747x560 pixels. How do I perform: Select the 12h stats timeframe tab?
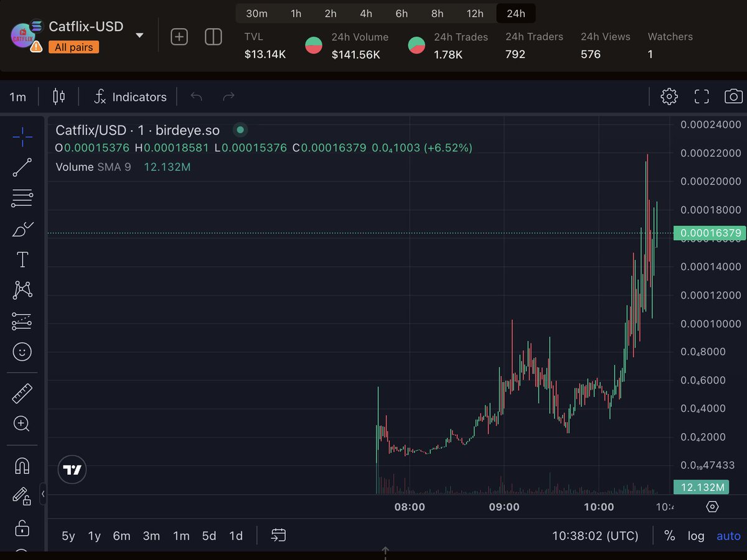(475, 13)
